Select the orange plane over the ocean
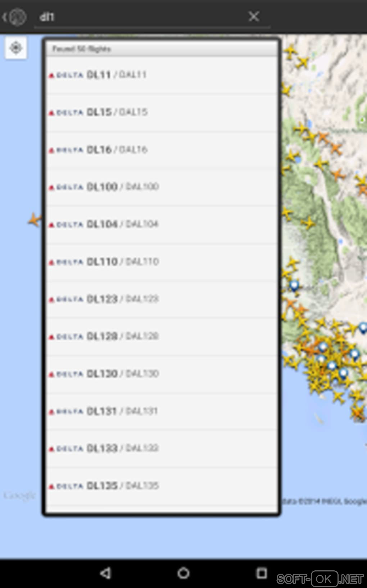Viewport: 367px width, 588px height. [35, 220]
